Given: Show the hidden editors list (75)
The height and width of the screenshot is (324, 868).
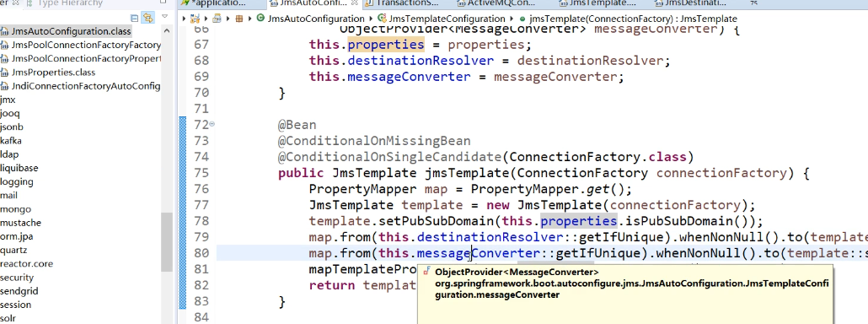Looking at the screenshot, I should click(753, 3).
